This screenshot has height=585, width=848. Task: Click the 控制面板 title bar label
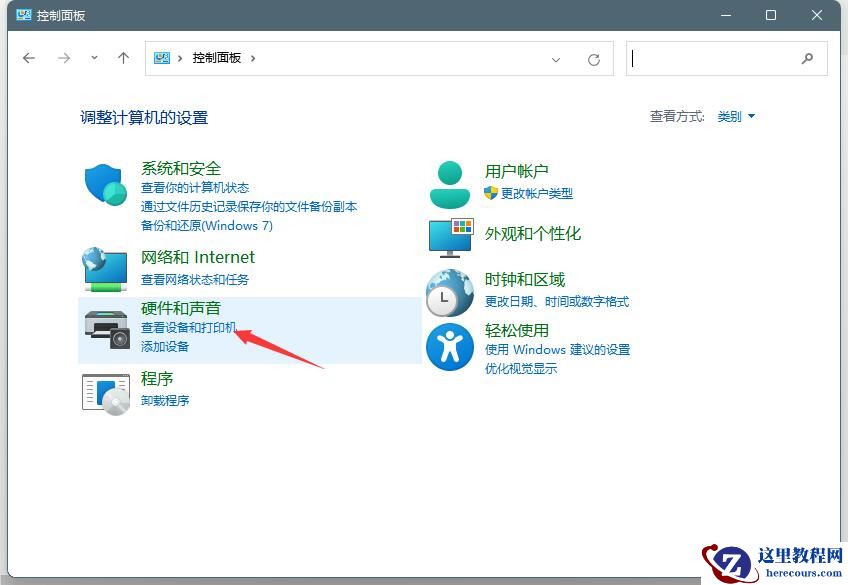point(60,15)
